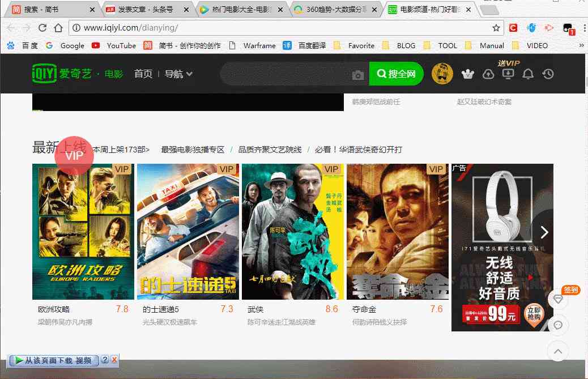Open the Favorite bookmarks folder

pos(354,46)
